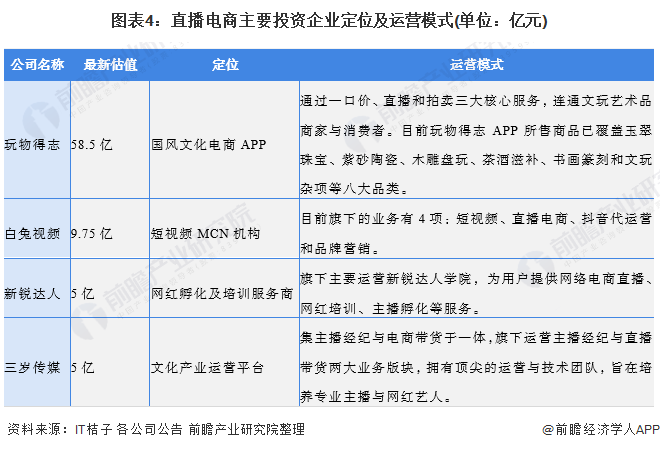Viewport: 660px width, 450px height.
Task: Click the chart title 图表4：直播电商主要投资企业定位及运营模式
Action: point(329,20)
